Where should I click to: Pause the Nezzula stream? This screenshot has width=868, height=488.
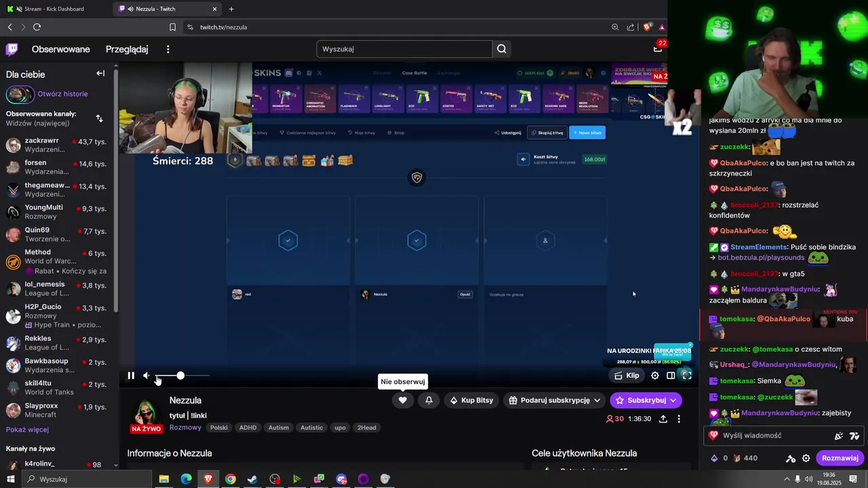pos(131,375)
